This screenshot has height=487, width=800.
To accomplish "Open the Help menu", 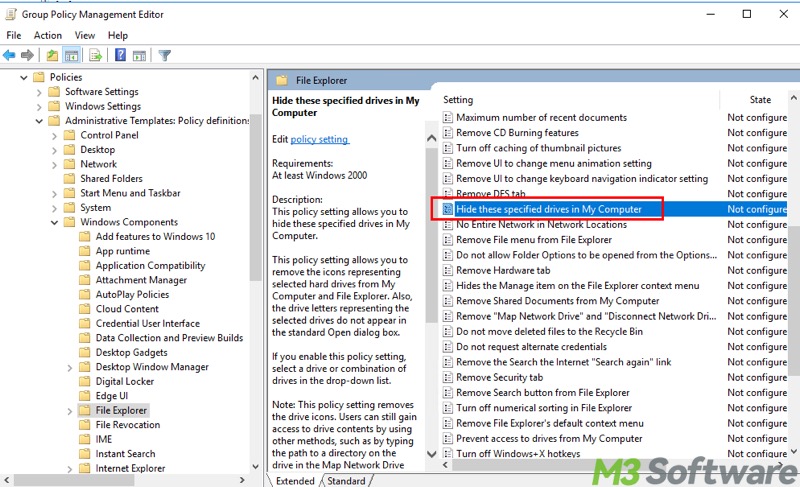I will pos(118,35).
